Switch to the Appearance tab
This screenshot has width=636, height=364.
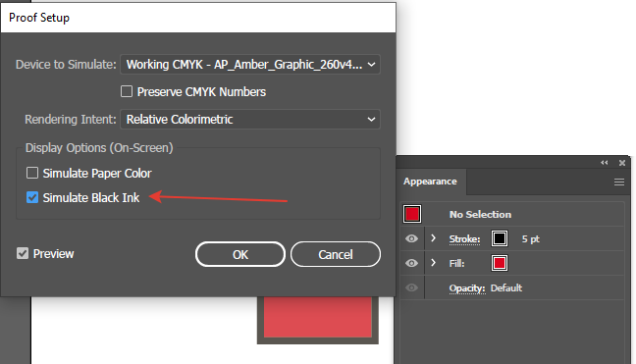(x=430, y=182)
